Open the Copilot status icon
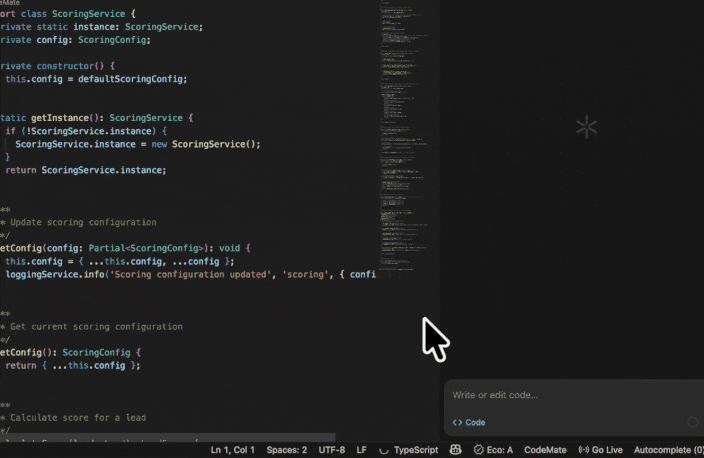 455,449
